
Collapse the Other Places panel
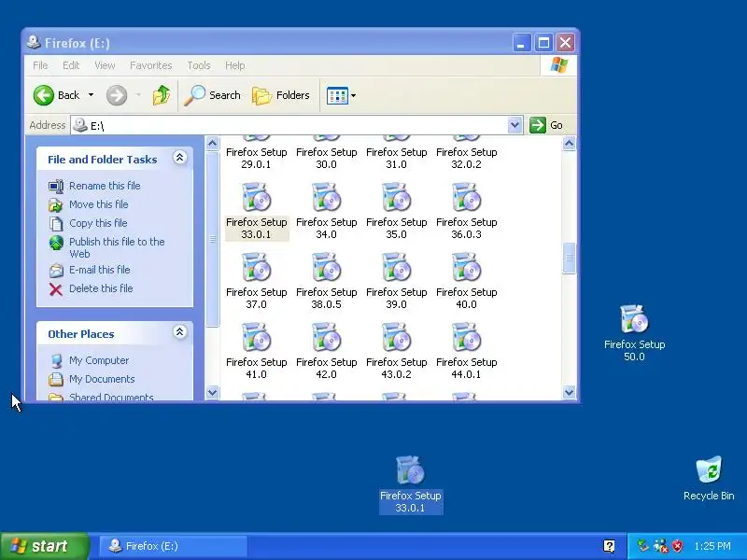[x=179, y=332]
